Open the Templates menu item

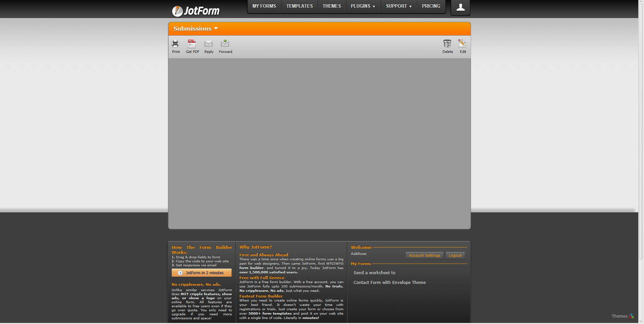coord(299,6)
